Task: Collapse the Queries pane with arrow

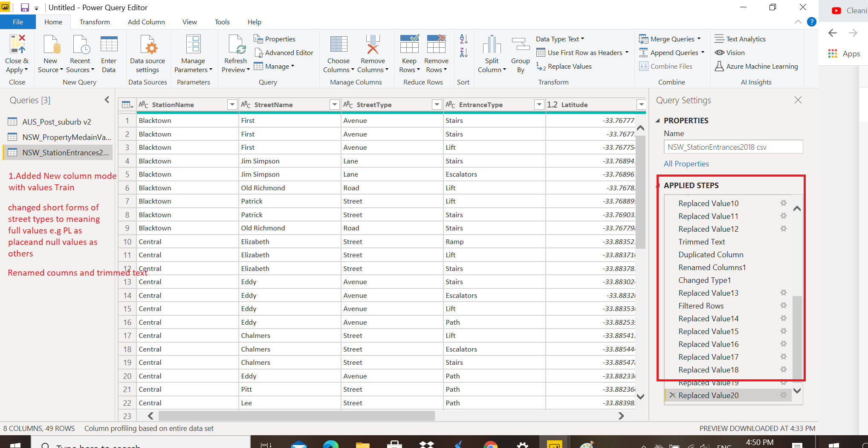Action: pyautogui.click(x=107, y=100)
